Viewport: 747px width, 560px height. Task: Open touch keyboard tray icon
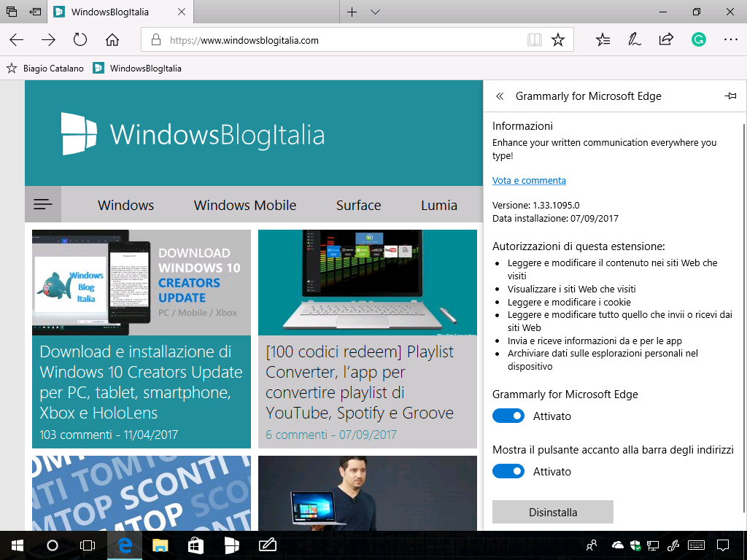click(697, 545)
